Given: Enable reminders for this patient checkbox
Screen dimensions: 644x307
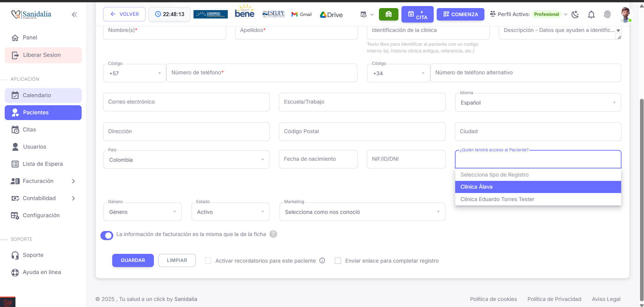Looking at the screenshot, I should tap(208, 261).
